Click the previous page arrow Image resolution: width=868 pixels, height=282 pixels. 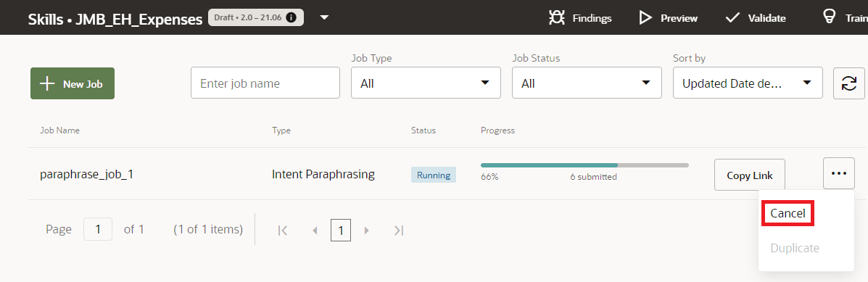[x=315, y=230]
